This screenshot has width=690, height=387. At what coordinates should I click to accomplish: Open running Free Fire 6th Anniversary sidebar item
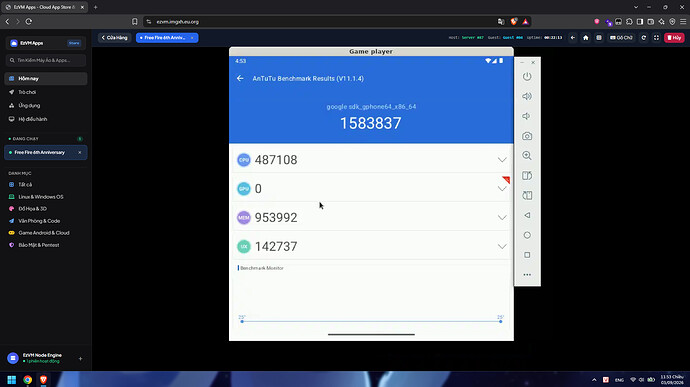46,153
